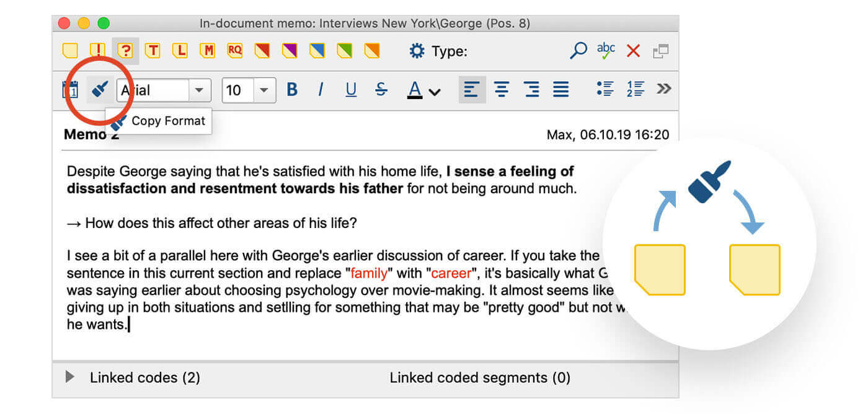Minimize the memo window with yellow button

(84, 24)
